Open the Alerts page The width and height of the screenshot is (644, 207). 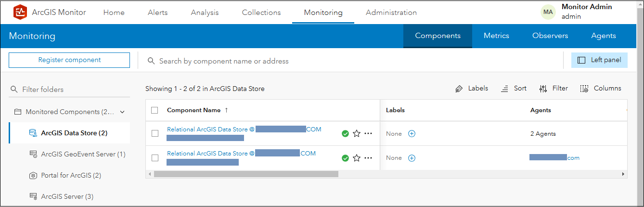(157, 13)
